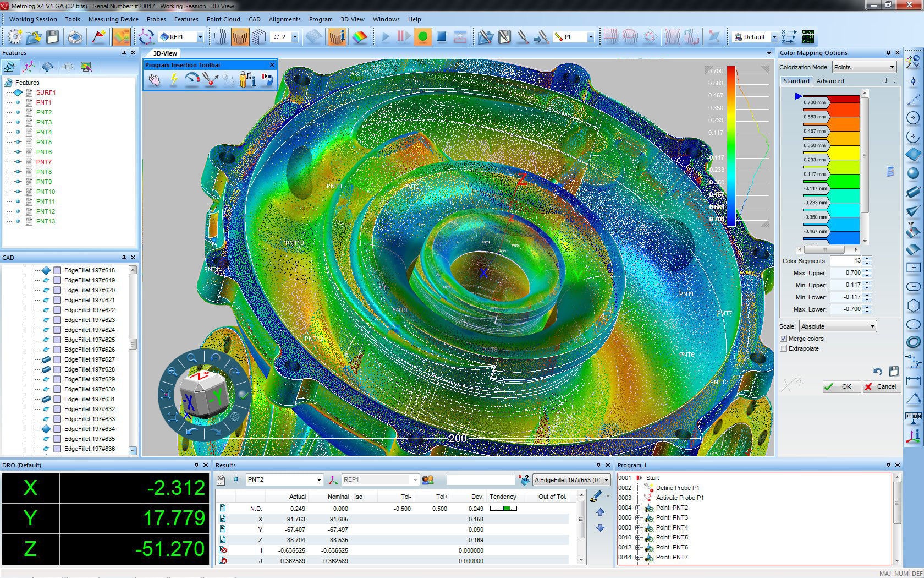Toggle the green record button in the toolbar
Screen dimensions: 924x578
[422, 37]
